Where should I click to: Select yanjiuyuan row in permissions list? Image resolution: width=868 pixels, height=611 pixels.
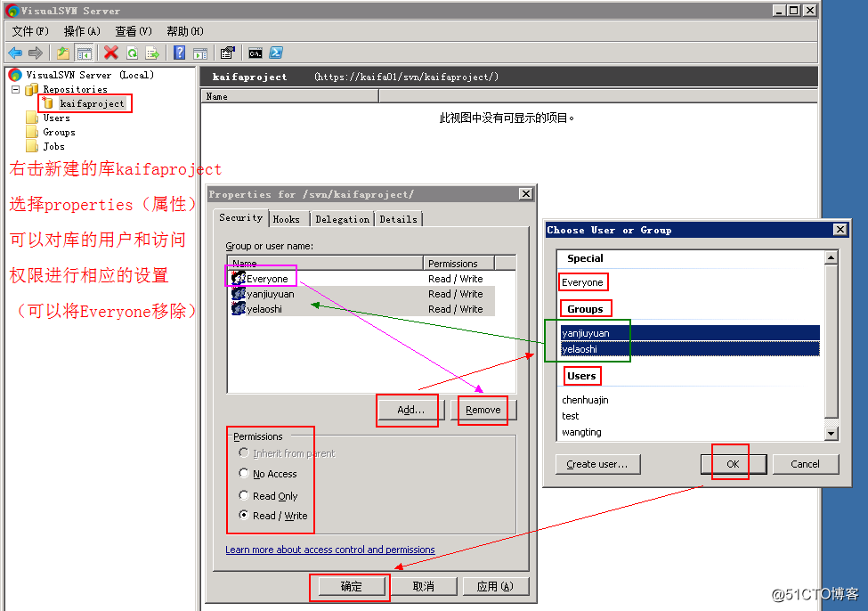(x=362, y=294)
